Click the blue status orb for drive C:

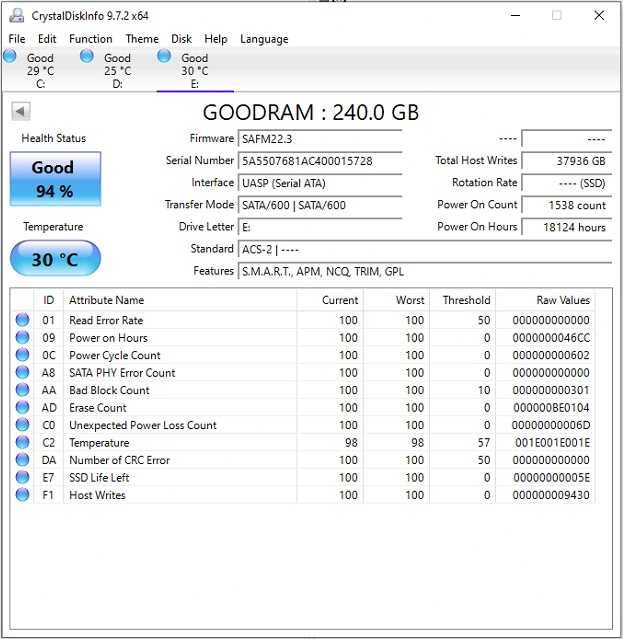click(x=10, y=56)
